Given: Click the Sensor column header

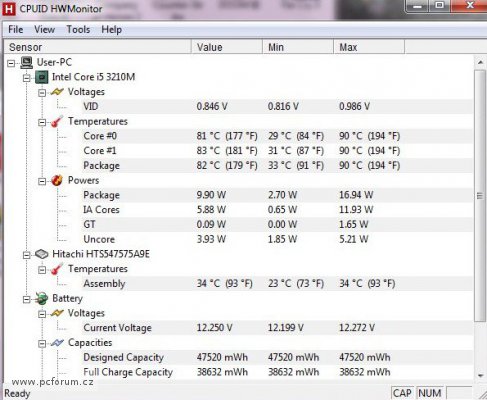Looking at the screenshot, I should (x=97, y=47).
